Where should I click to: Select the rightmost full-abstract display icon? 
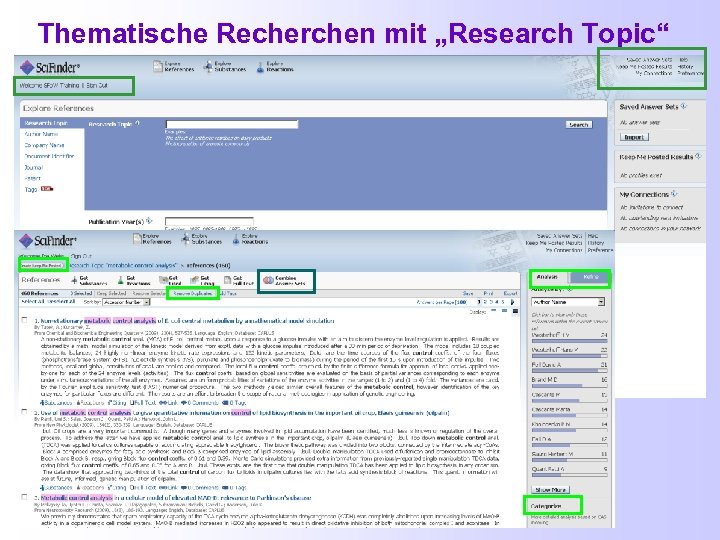point(515,311)
